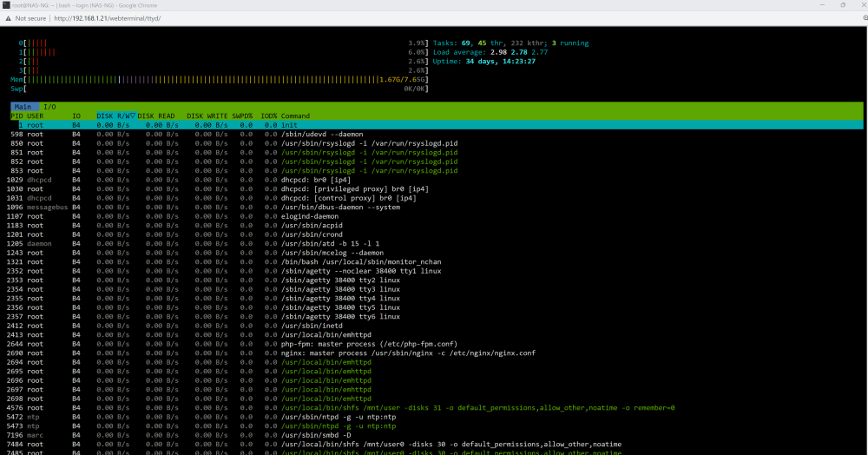Image resolution: width=868 pixels, height=455 pixels.
Task: Select the smbd -D row owned by marc
Action: (x=437, y=436)
